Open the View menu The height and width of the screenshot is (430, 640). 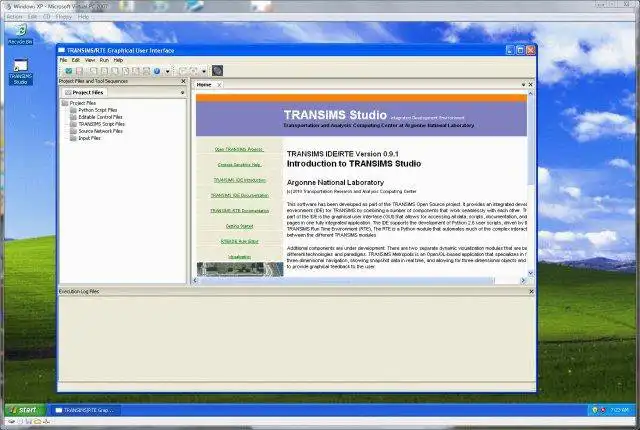click(90, 60)
